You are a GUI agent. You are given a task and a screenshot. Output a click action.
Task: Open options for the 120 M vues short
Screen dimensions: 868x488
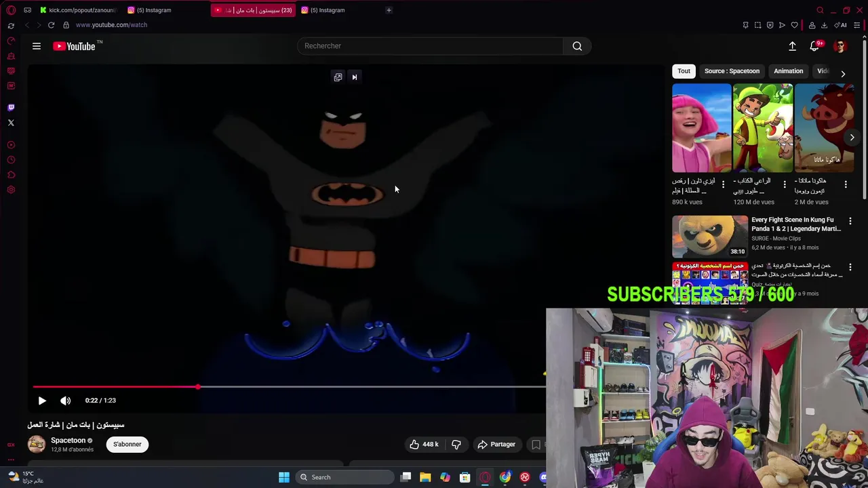coord(785,184)
